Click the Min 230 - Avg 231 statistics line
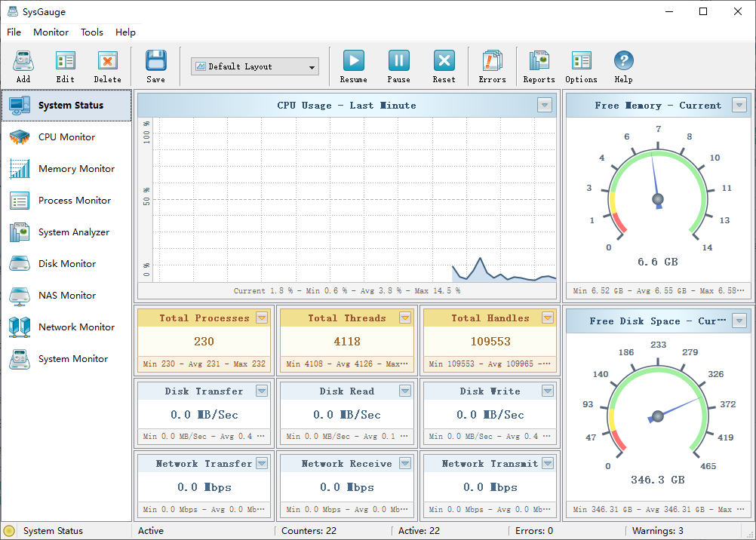 coord(204,364)
